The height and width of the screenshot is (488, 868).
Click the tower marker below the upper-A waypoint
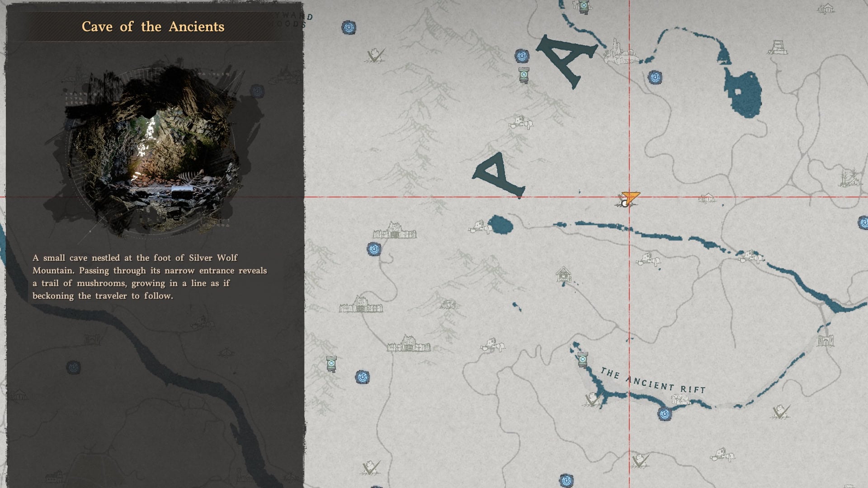(x=524, y=75)
